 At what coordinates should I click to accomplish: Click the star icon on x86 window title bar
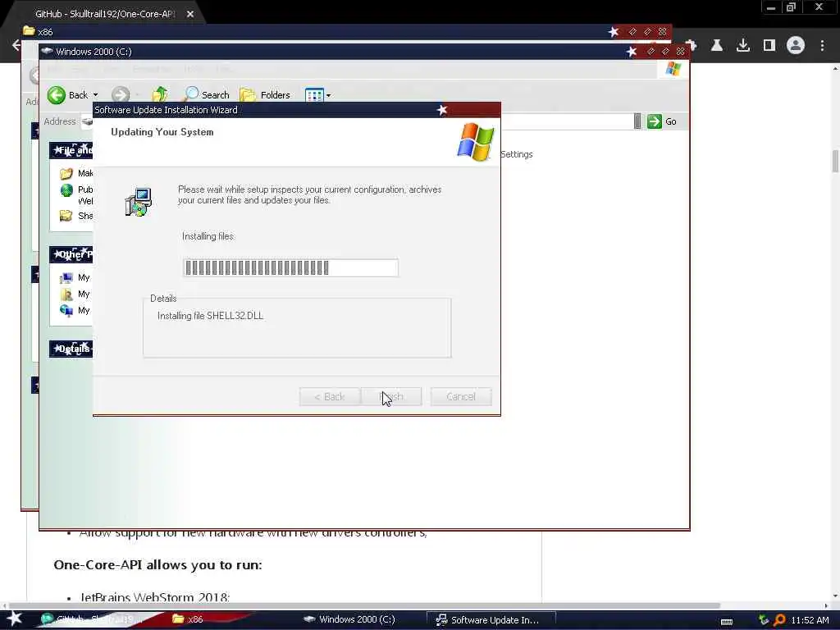[x=614, y=32]
